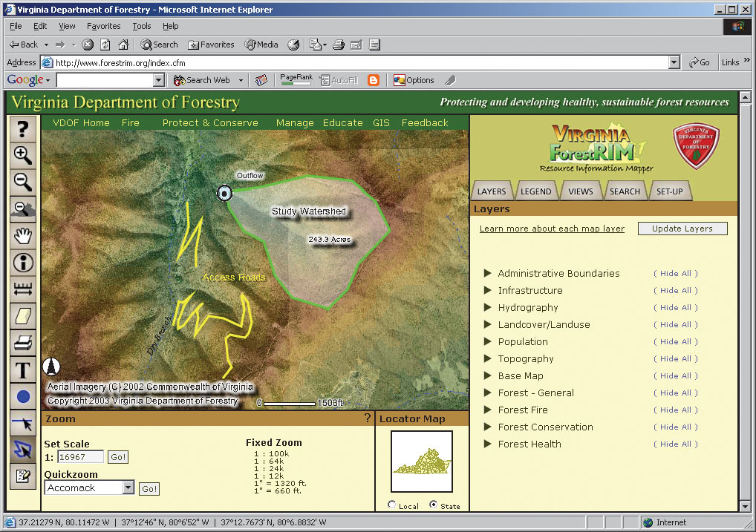
Task: Click the page scrollbar down arrow
Action: coord(745,507)
